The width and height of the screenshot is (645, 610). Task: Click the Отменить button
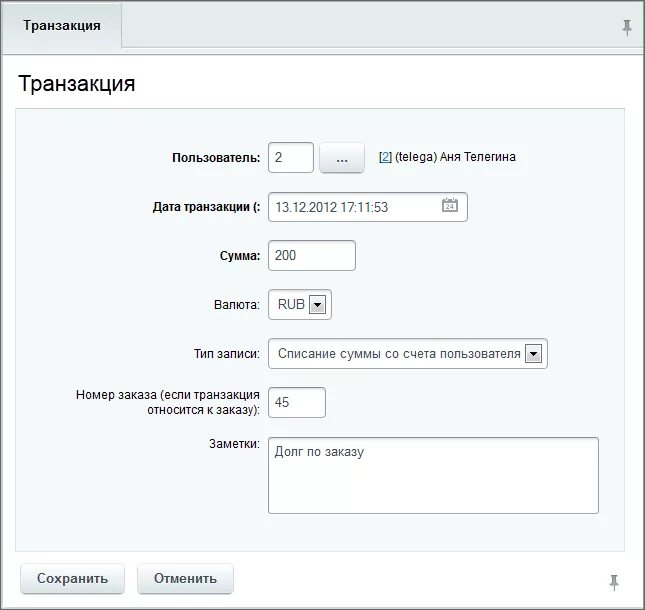(185, 578)
